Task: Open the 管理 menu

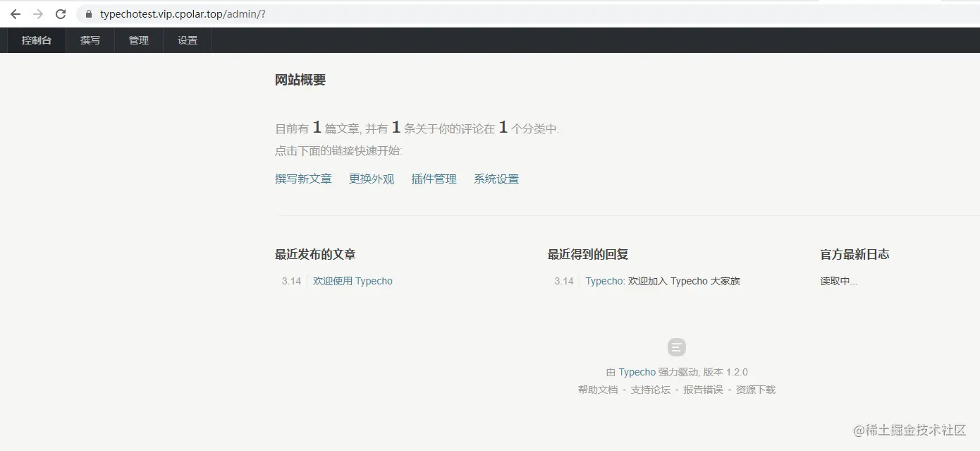Action: [x=139, y=40]
